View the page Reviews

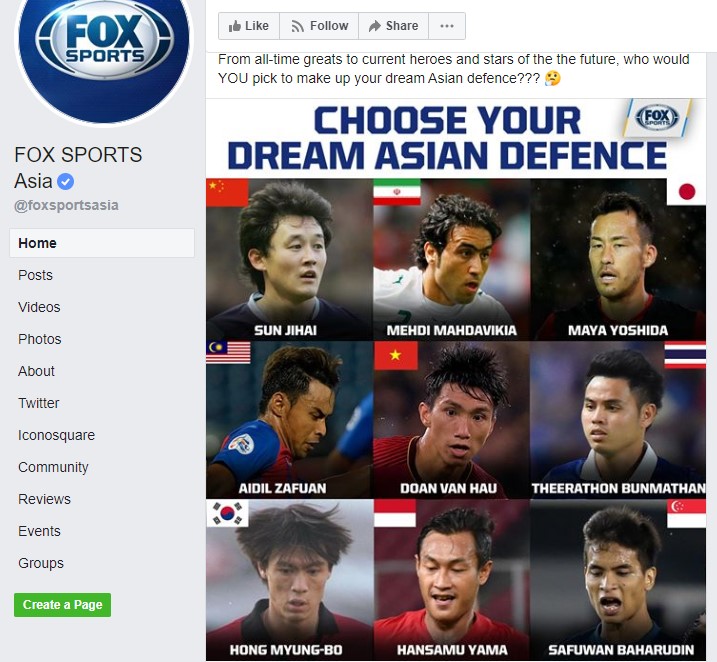(44, 499)
